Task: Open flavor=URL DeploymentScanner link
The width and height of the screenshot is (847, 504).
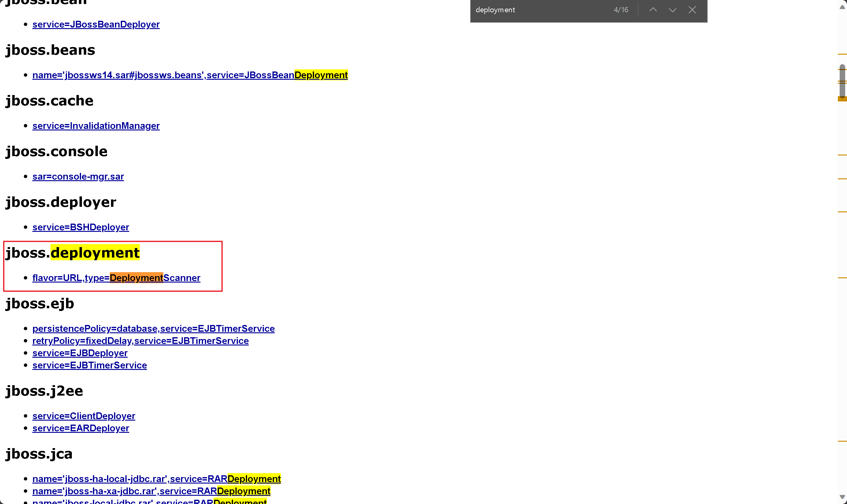Action: [x=116, y=278]
